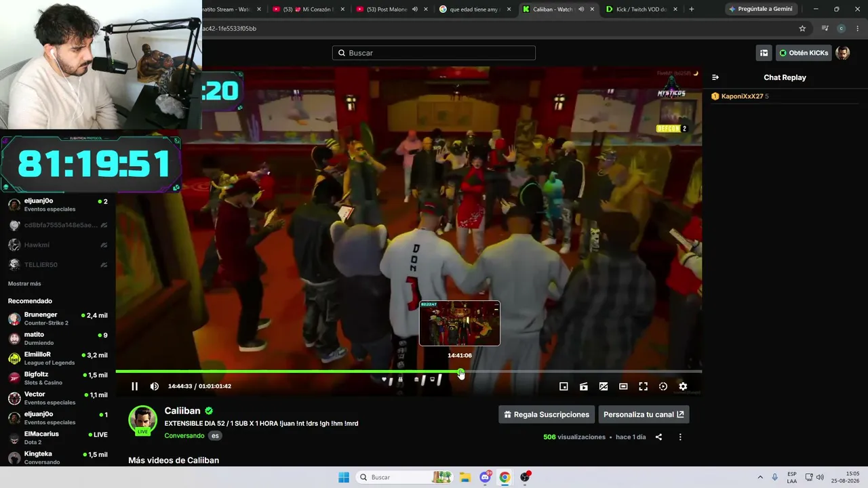This screenshot has height=488, width=868.
Task: Open File Explorer from taskbar
Action: click(x=465, y=477)
